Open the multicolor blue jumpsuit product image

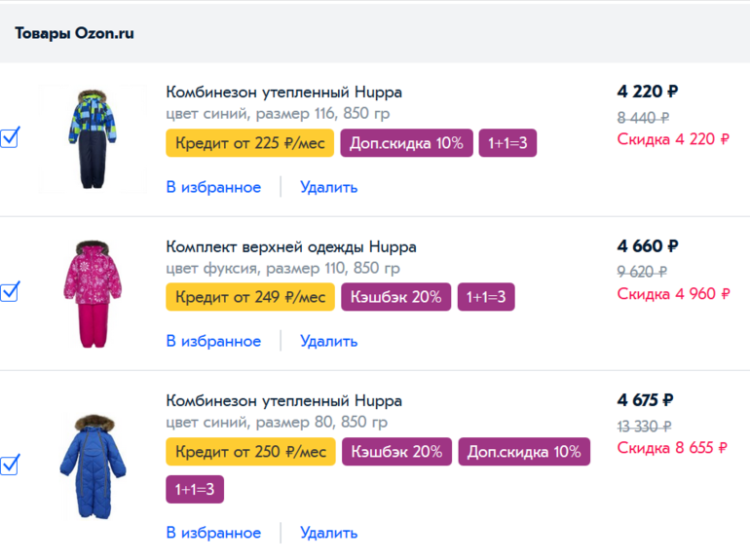93,139
